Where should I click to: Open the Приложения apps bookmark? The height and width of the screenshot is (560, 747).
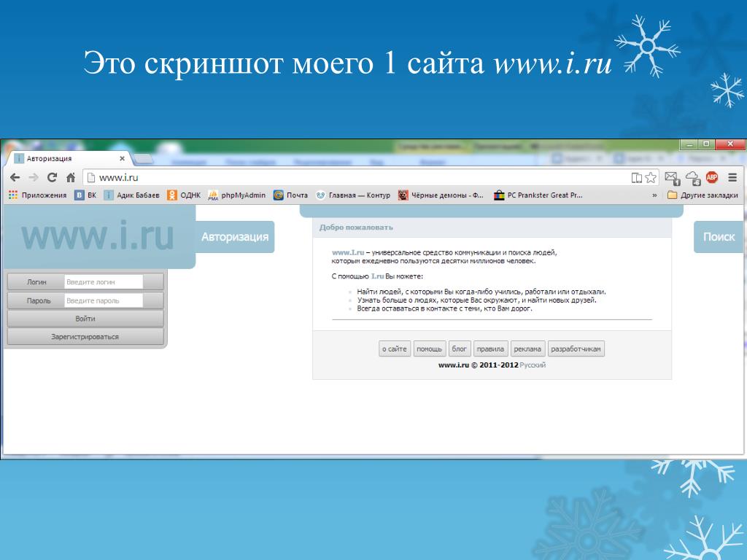(x=38, y=195)
